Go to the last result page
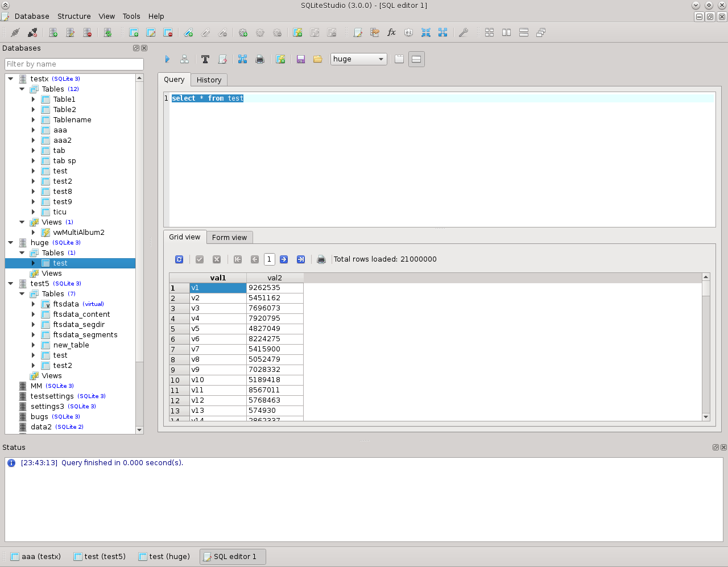This screenshot has width=728, height=567. [x=301, y=259]
